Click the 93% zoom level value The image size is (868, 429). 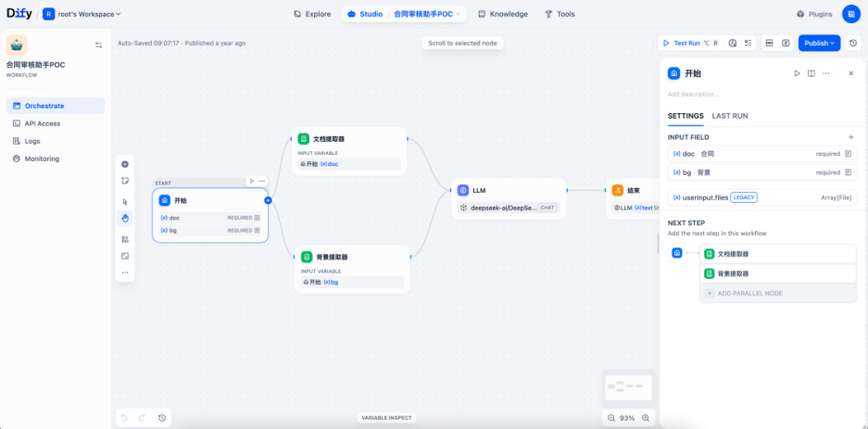click(627, 418)
